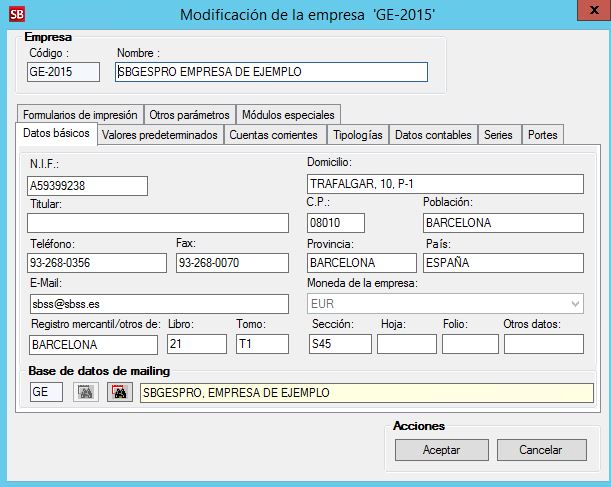Select the Domicilio field showing TRAFALGAR
The image size is (611, 487).
coord(444,184)
